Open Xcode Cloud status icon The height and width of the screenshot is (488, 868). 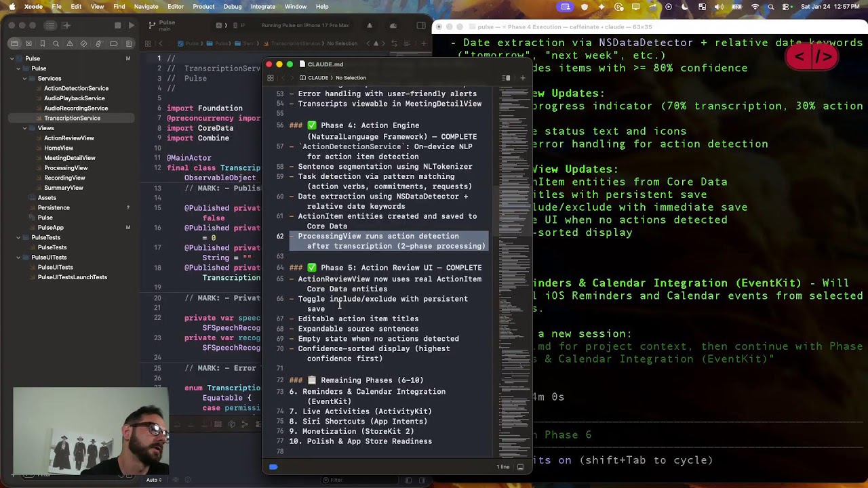coord(393,26)
